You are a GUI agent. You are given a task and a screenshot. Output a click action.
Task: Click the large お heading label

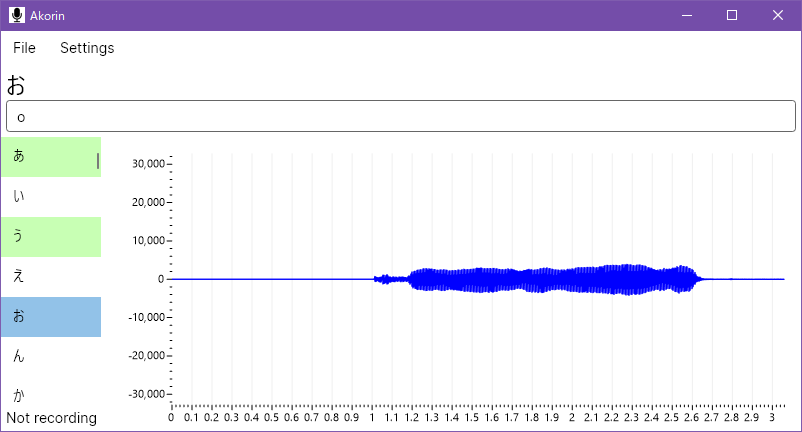point(16,85)
